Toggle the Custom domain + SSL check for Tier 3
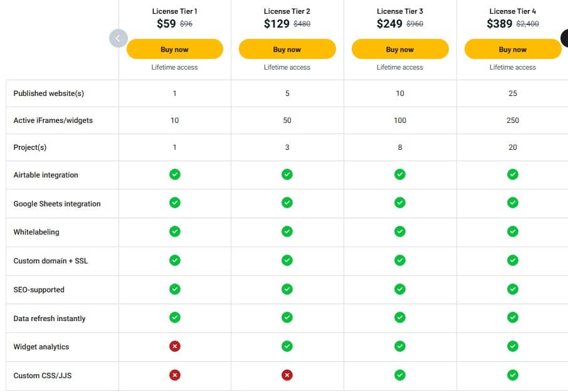Image resolution: width=568 pixels, height=392 pixels. tap(400, 260)
